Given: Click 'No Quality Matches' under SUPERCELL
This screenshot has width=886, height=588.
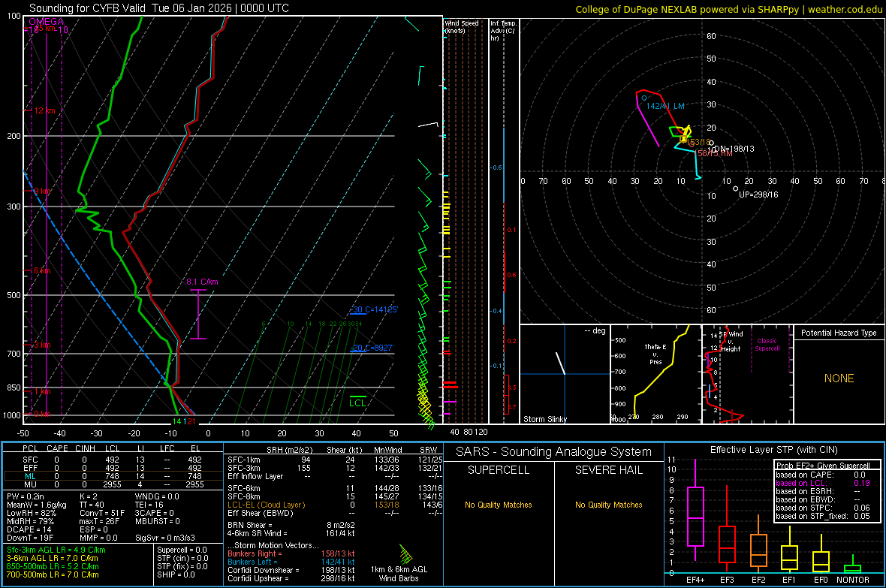Looking at the screenshot, I should click(499, 505).
